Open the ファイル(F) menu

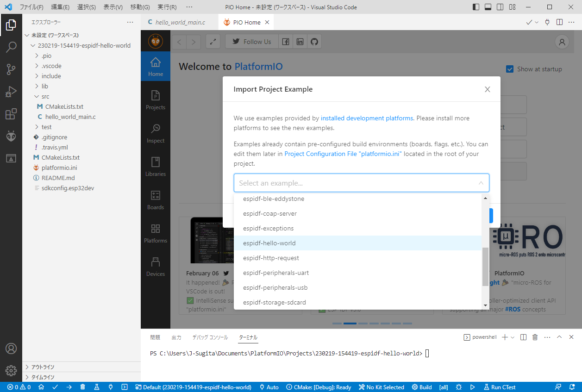(31, 7)
